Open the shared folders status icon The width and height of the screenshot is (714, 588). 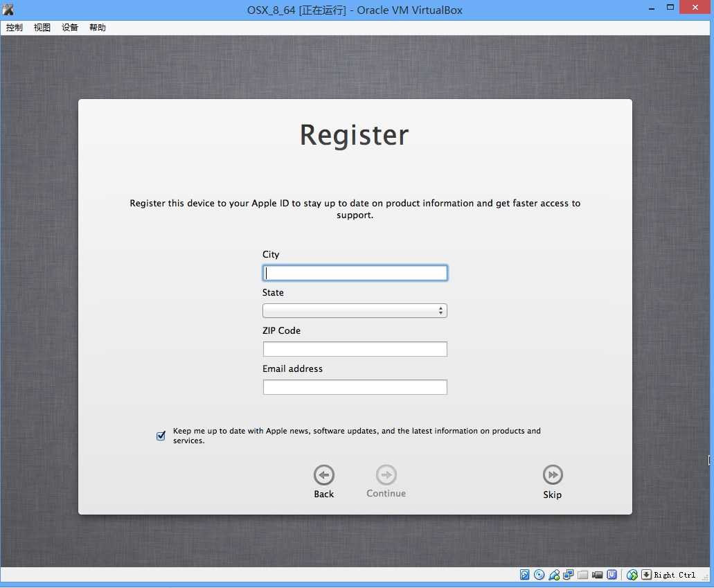click(582, 575)
